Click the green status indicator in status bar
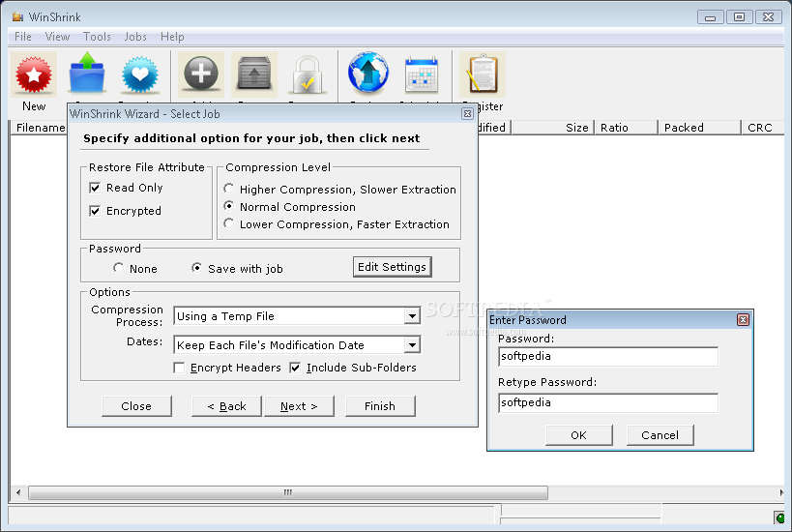Screen dimensions: 792x532 pos(780,517)
